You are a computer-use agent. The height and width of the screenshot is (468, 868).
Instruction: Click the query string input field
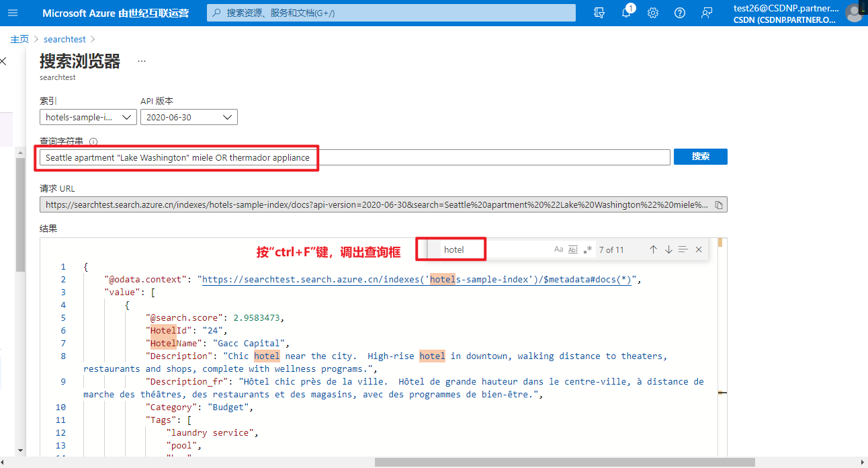tap(355, 157)
